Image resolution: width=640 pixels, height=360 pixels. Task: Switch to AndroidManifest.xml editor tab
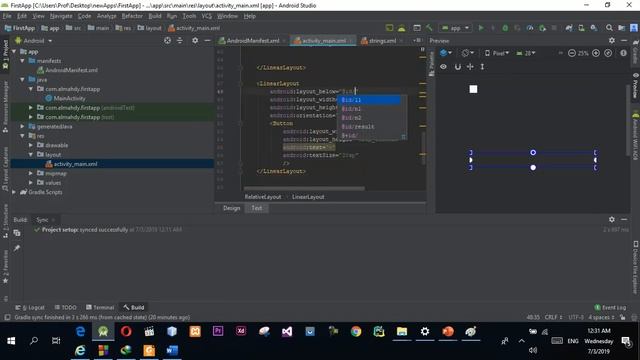tap(252, 41)
